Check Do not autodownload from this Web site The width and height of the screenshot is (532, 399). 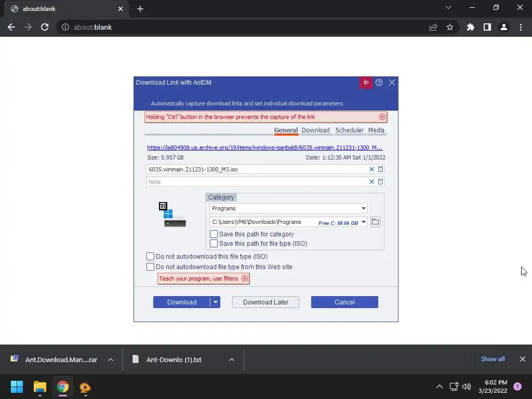(150, 267)
